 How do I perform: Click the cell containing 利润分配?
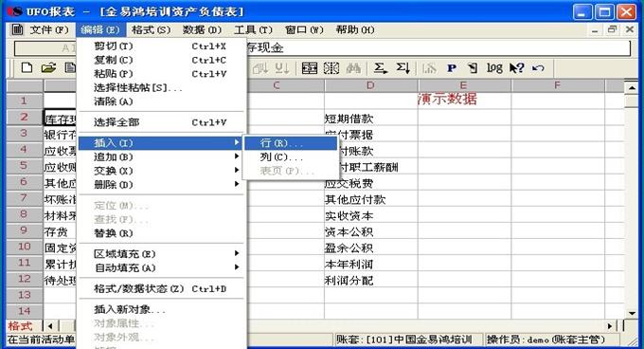click(371, 281)
